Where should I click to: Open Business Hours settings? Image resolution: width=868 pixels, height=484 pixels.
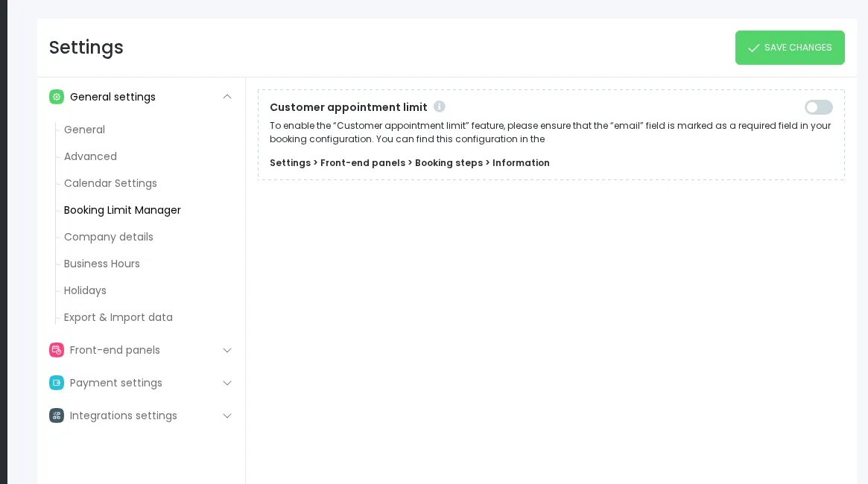pyautogui.click(x=102, y=264)
